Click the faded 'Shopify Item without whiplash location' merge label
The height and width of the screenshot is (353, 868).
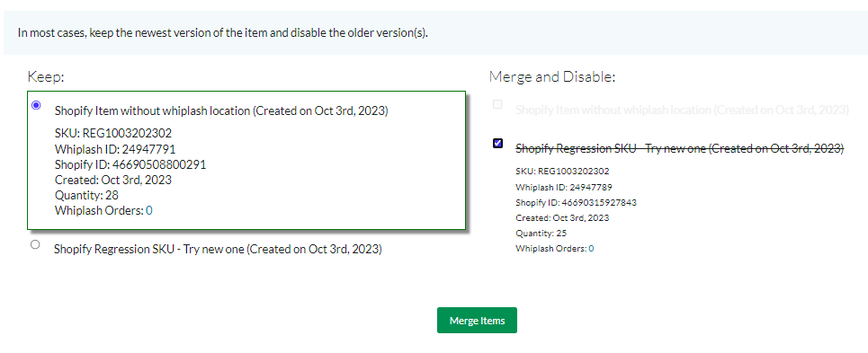[x=682, y=110]
